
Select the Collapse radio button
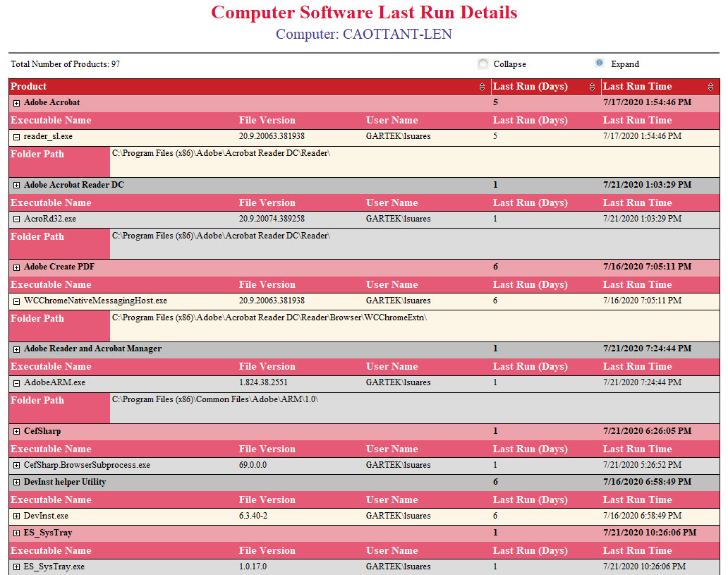[483, 63]
